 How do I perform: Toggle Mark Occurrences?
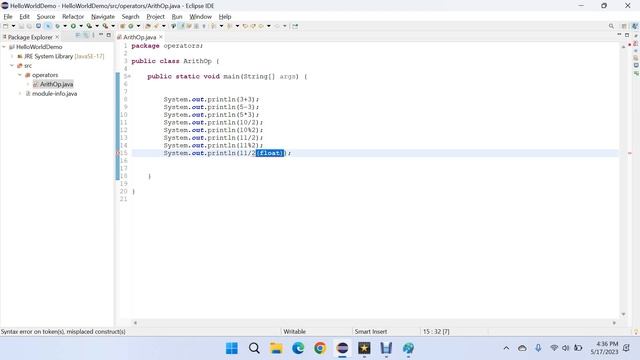coord(182,26)
